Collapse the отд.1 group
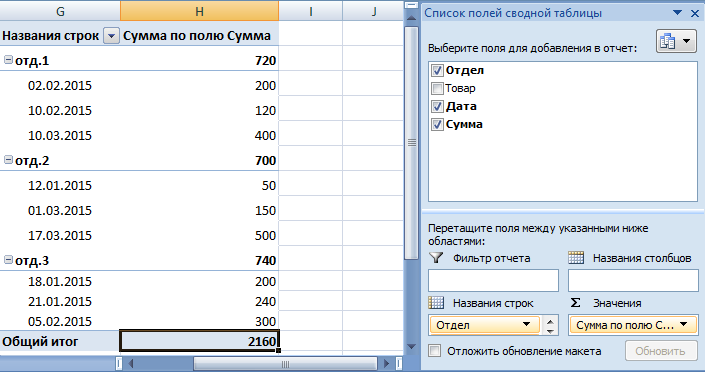705x372 pixels. coord(8,59)
